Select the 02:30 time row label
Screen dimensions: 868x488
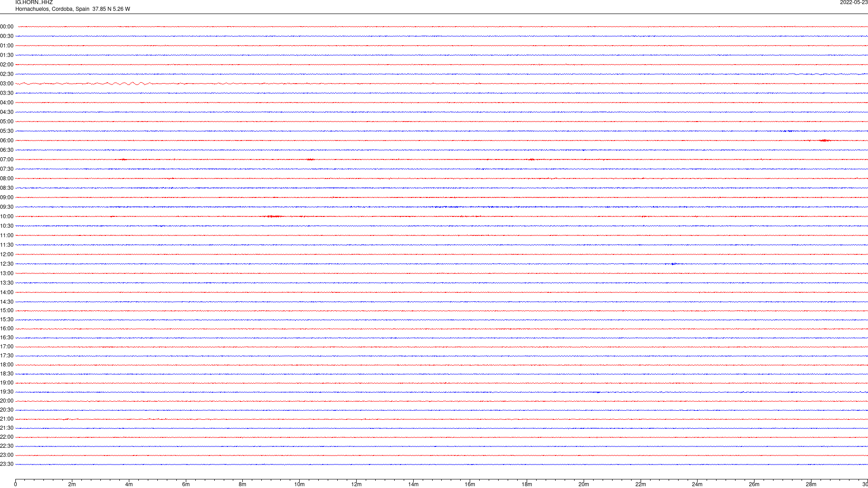[7, 74]
